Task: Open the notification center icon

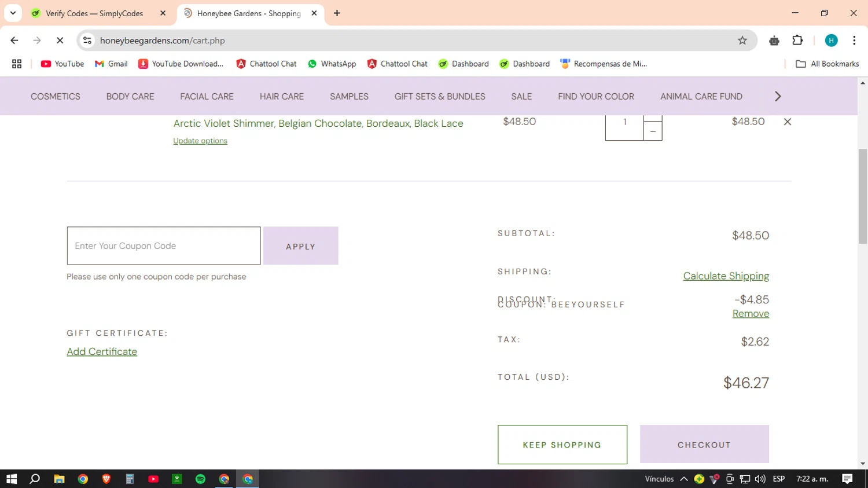Action: [x=847, y=479]
